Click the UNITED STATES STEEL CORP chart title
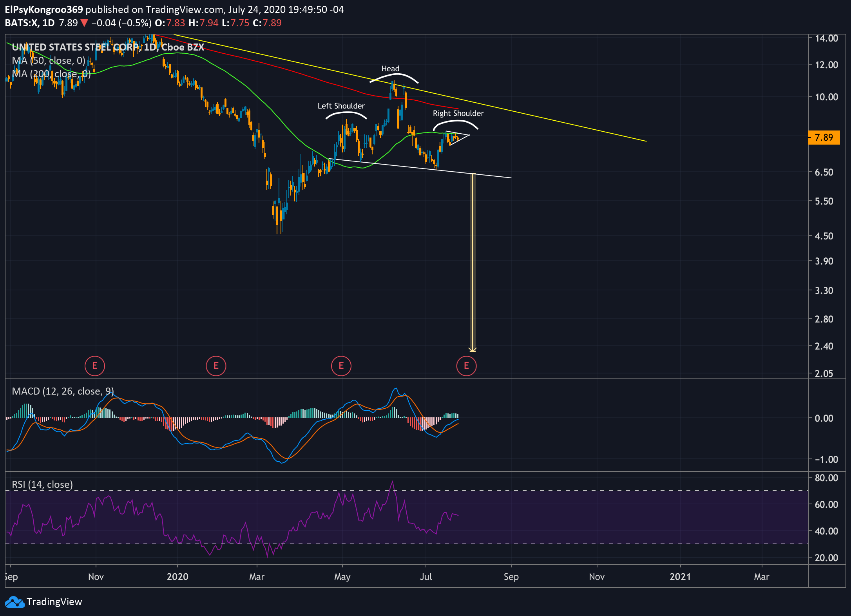 click(x=108, y=47)
